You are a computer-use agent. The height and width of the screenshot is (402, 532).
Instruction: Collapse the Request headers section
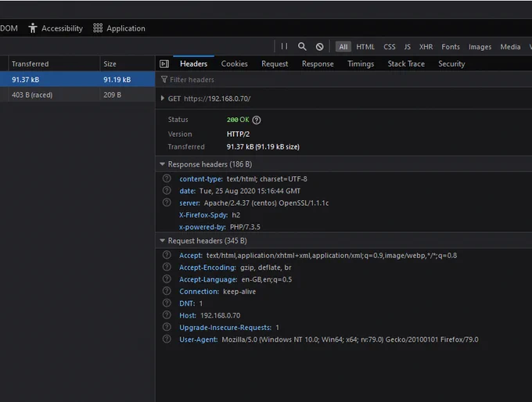[x=162, y=241]
